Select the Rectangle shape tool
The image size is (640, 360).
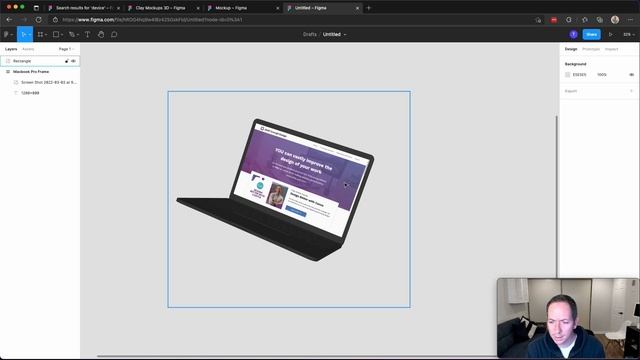pyautogui.click(x=56, y=35)
